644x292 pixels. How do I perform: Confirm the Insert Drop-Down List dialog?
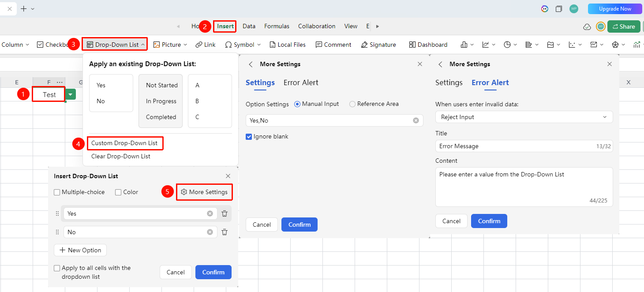point(213,272)
